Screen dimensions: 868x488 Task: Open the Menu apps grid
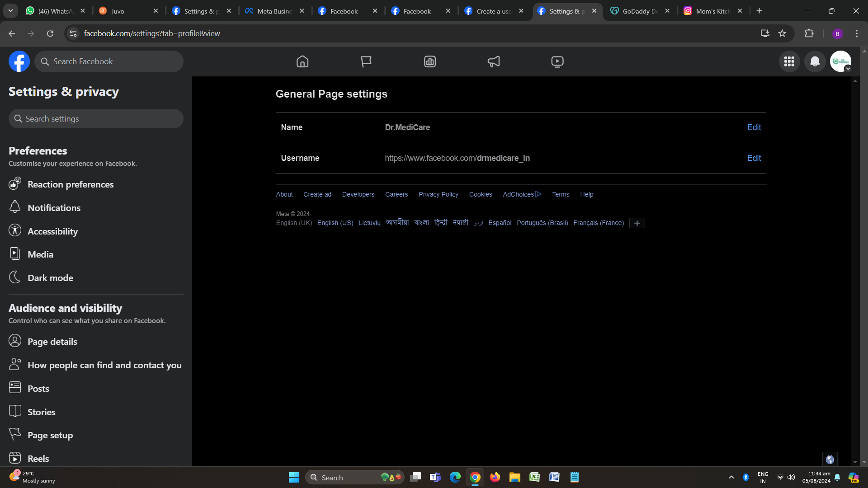789,61
